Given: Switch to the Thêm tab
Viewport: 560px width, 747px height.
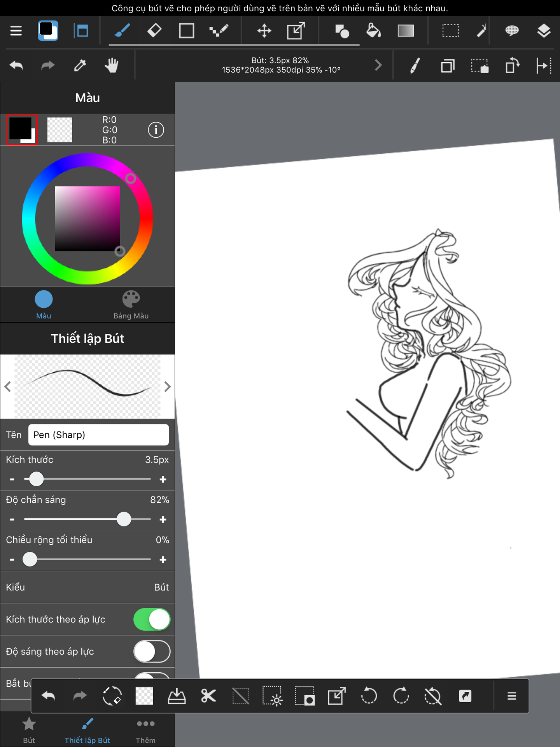Looking at the screenshot, I should (x=145, y=730).
